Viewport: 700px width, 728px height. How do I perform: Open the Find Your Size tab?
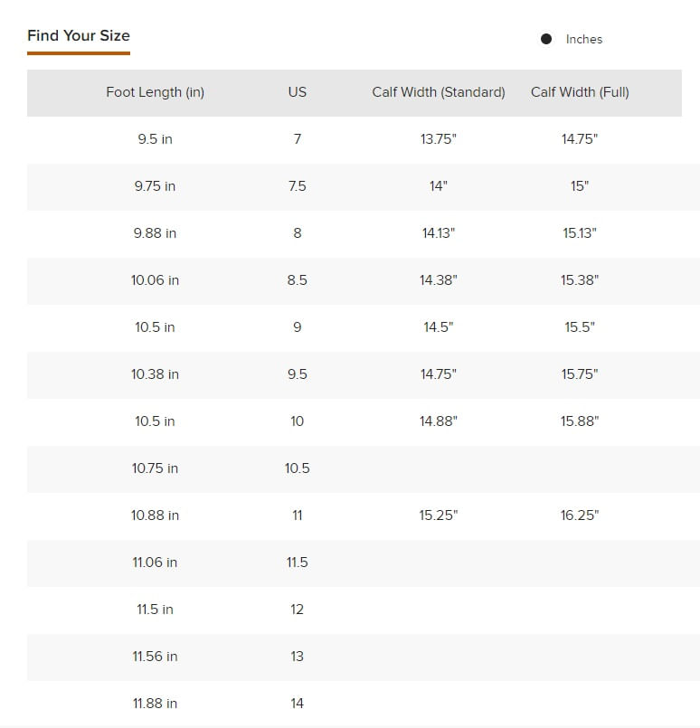tap(79, 36)
